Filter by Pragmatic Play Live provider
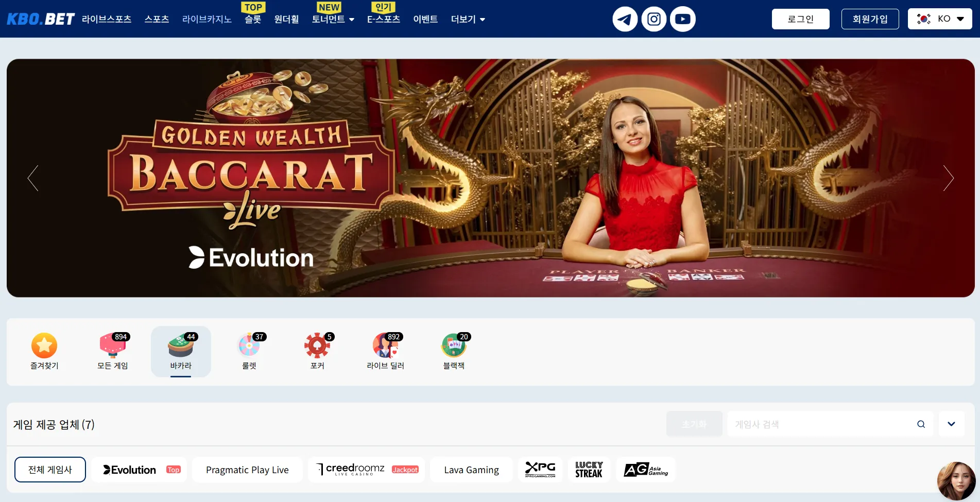 point(247,470)
